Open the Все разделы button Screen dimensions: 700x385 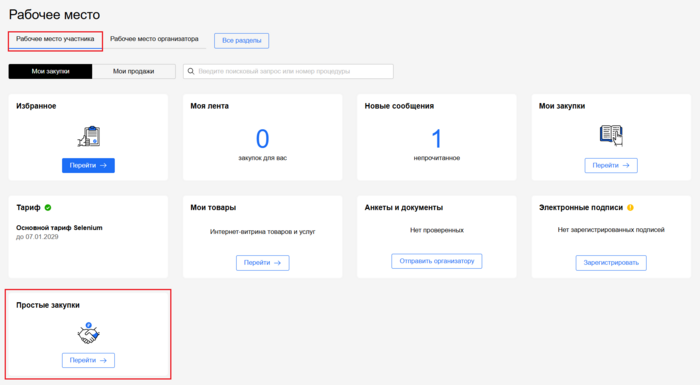click(x=242, y=41)
